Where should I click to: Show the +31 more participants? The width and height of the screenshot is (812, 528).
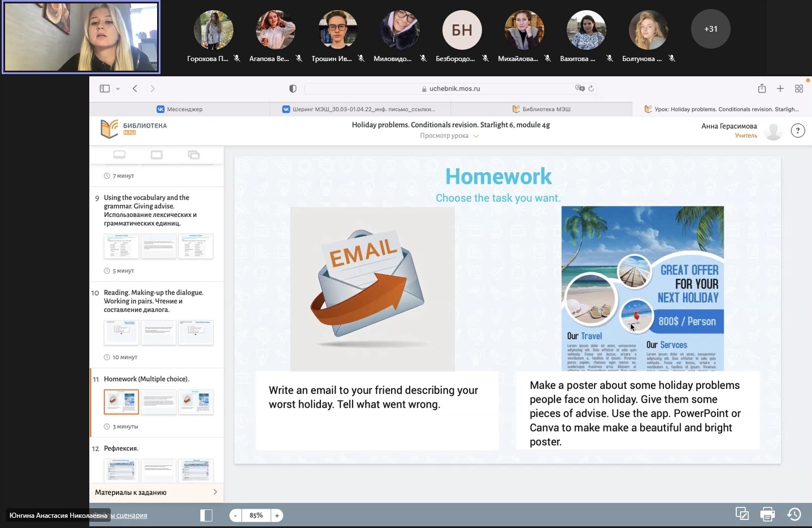pyautogui.click(x=710, y=29)
